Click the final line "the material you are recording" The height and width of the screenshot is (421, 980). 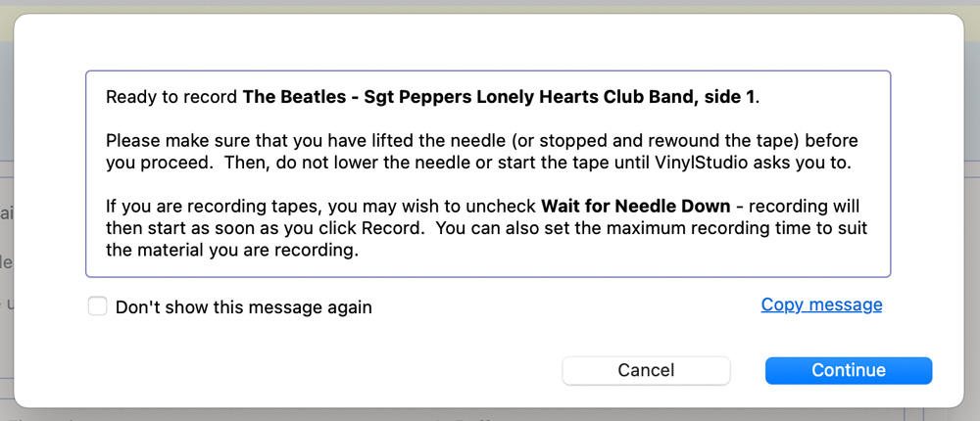230,250
